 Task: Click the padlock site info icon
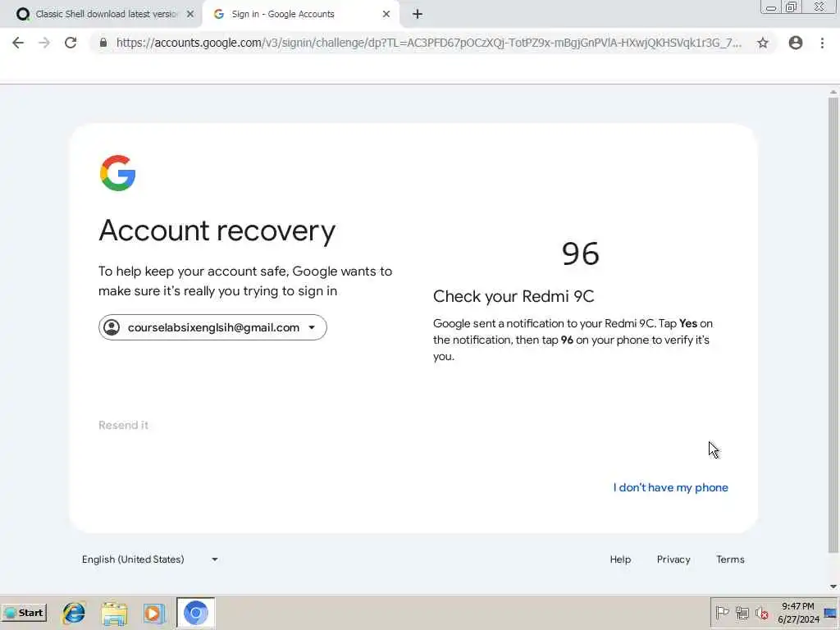(103, 43)
